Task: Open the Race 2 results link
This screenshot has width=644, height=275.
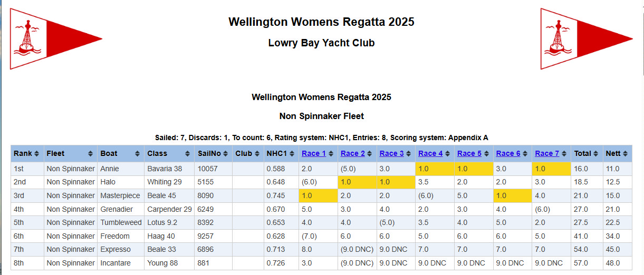Action: [353, 154]
